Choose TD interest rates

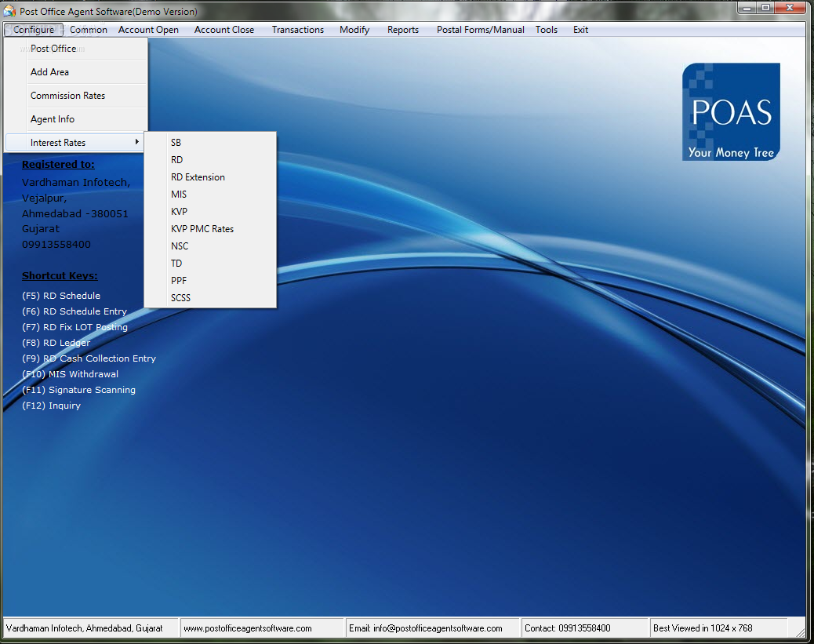[x=210, y=264]
